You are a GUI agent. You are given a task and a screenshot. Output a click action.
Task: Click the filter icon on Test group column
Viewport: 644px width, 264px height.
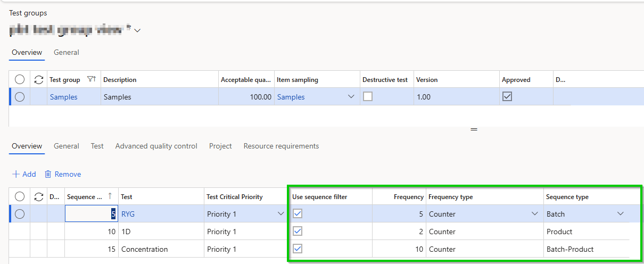91,80
